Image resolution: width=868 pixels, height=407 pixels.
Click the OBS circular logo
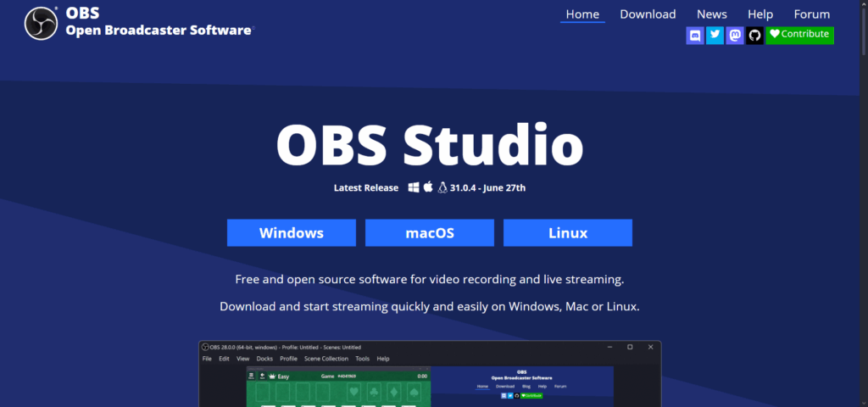tap(41, 23)
